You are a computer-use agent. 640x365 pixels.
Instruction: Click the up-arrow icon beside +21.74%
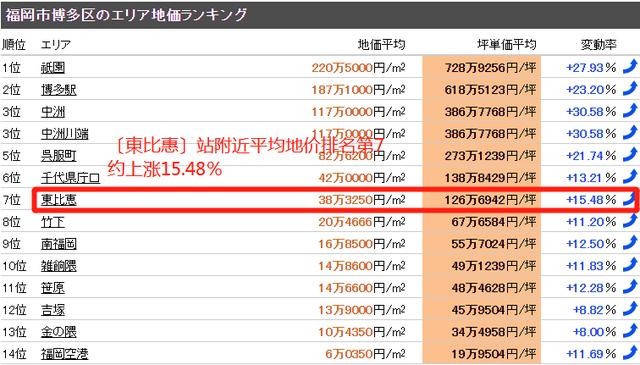point(630,155)
